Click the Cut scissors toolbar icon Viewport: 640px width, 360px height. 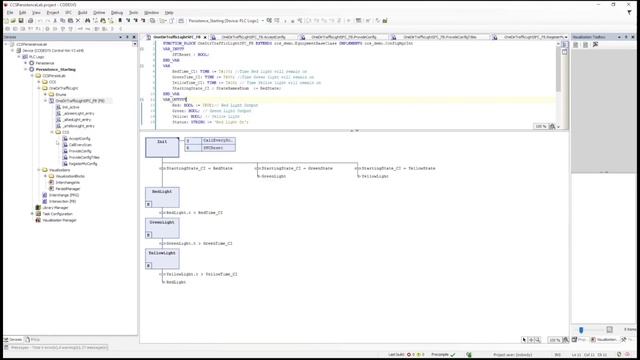click(x=55, y=20)
